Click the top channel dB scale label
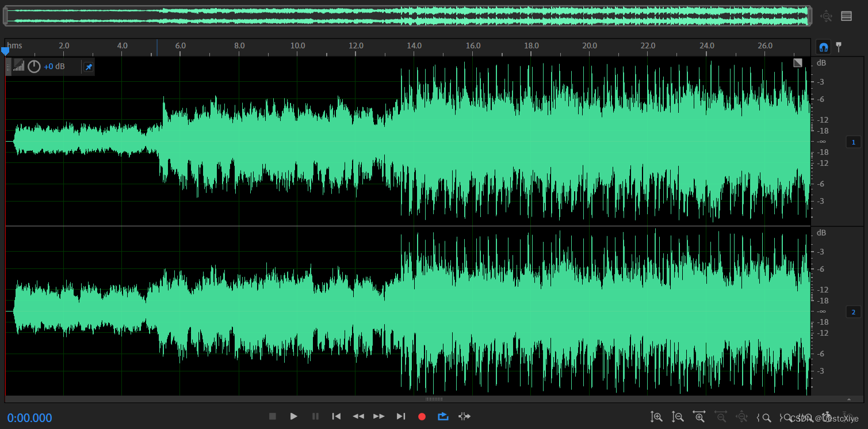 pos(821,62)
